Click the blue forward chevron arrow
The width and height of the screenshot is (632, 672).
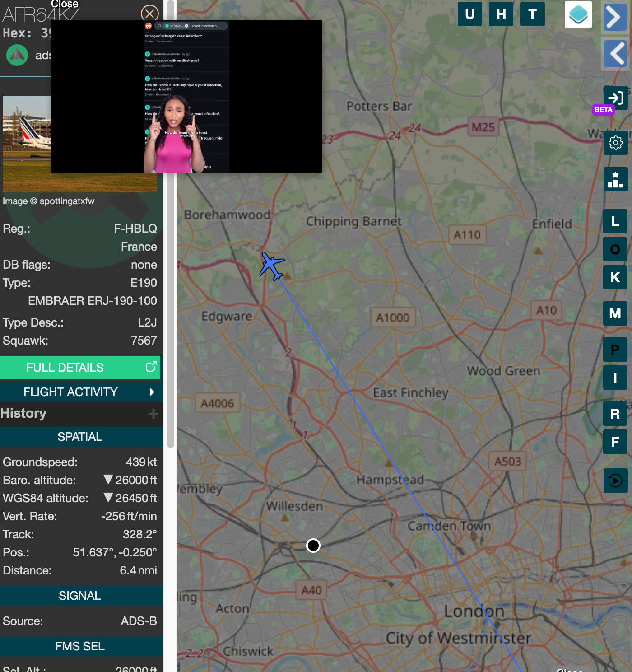click(x=615, y=17)
